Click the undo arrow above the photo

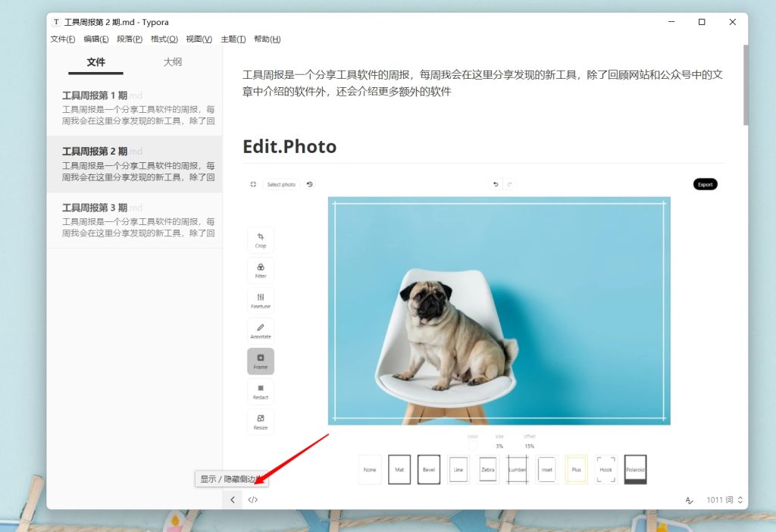(x=496, y=184)
